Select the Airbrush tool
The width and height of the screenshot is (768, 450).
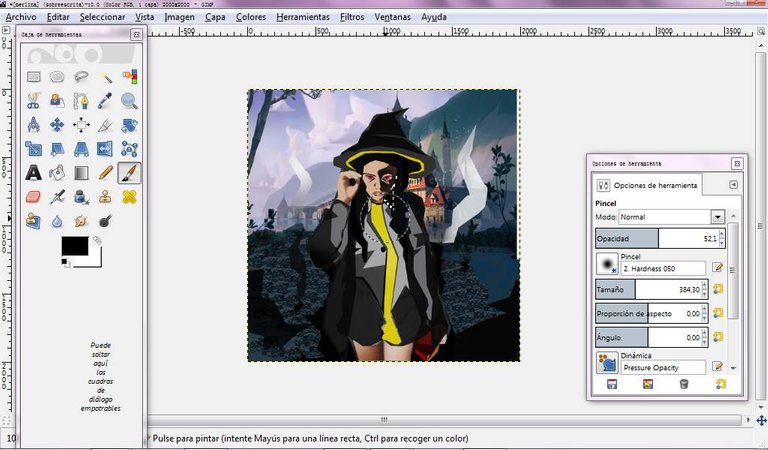(57, 197)
